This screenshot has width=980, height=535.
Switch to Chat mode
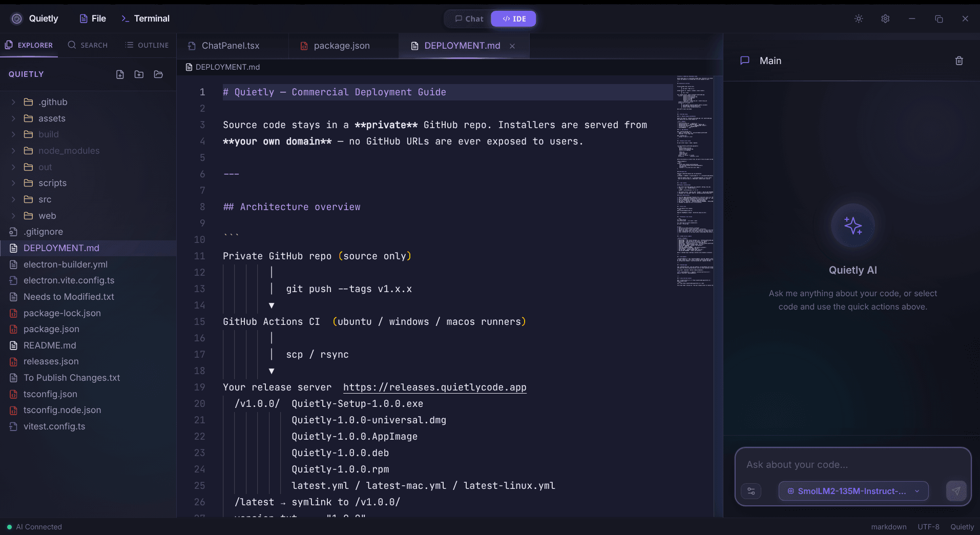469,19
